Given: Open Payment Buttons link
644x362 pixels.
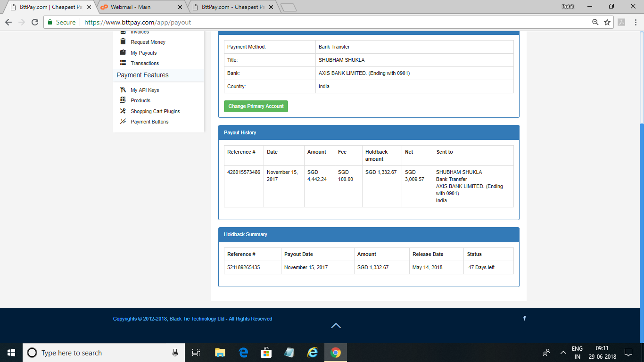Looking at the screenshot, I should point(149,122).
